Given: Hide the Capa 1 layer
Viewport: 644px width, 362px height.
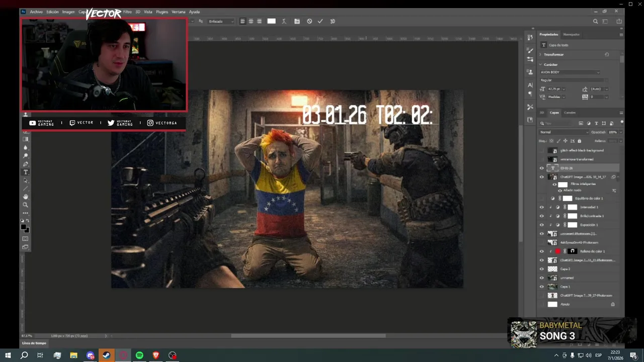Looking at the screenshot, I should coord(542,287).
